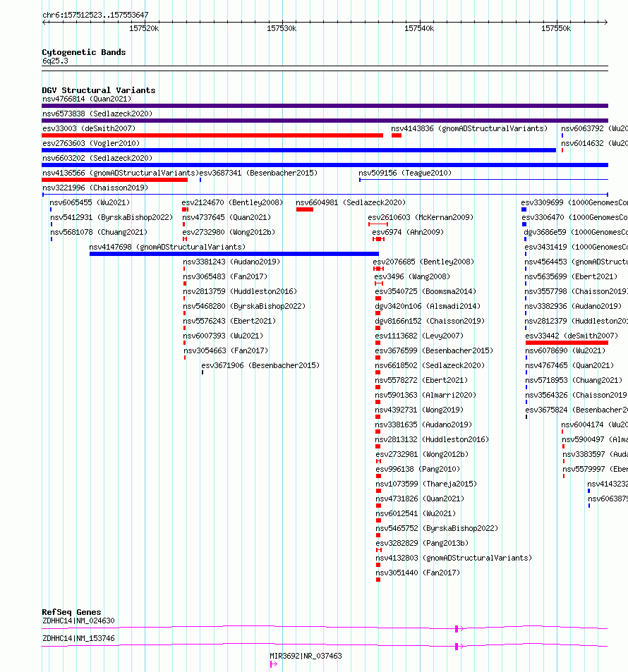This screenshot has width=628, height=672.
Task: Open esv1113682 (Levy2007) variant
Action: coord(420,336)
